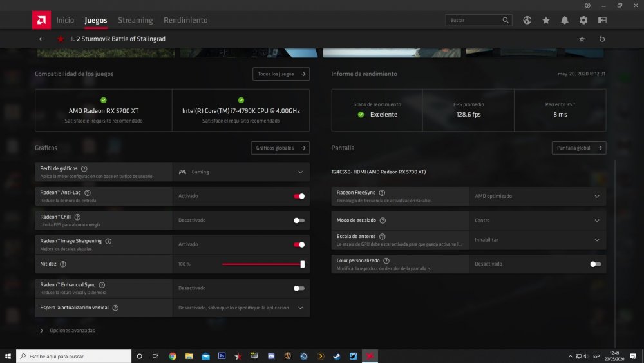Open notifications bell icon

pos(565,21)
